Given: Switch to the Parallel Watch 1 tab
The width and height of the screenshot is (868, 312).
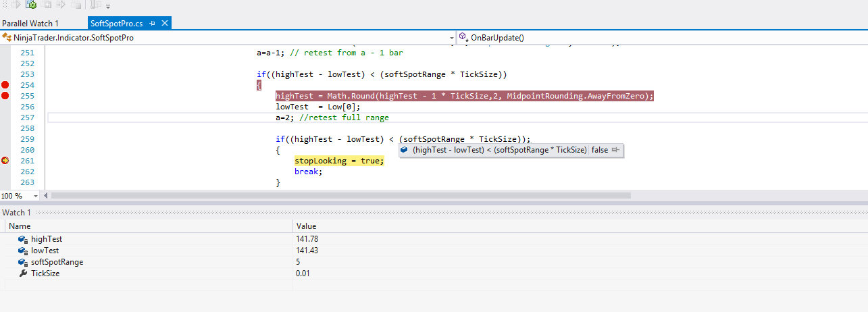Looking at the screenshot, I should coord(30,24).
